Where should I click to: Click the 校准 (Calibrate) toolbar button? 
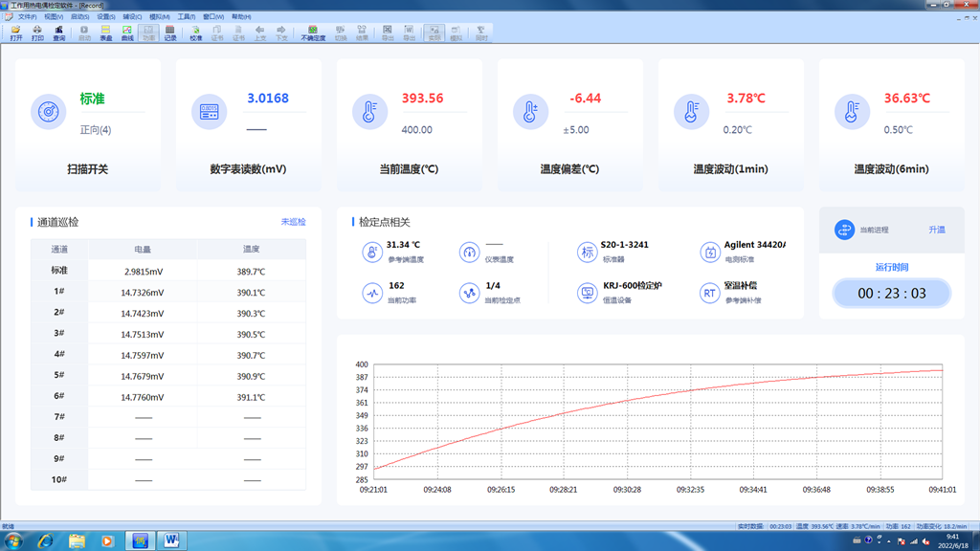tap(195, 33)
